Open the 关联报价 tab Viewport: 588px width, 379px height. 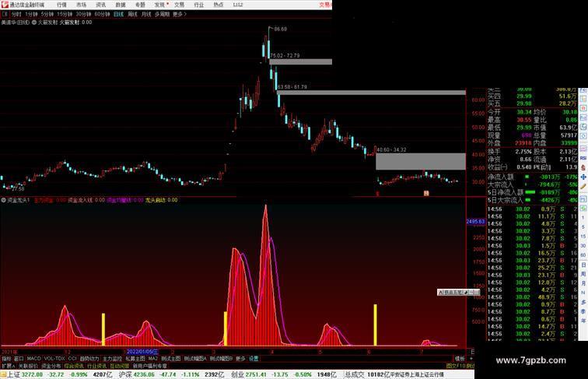point(28,366)
